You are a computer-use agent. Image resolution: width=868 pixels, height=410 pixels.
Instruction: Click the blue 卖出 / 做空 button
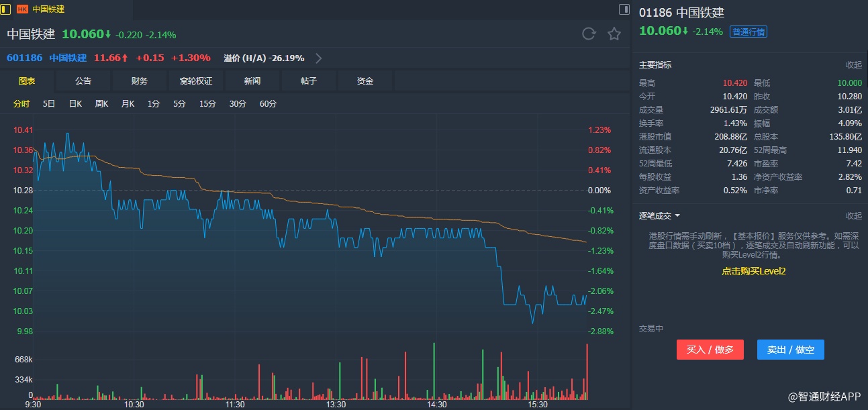pos(790,350)
